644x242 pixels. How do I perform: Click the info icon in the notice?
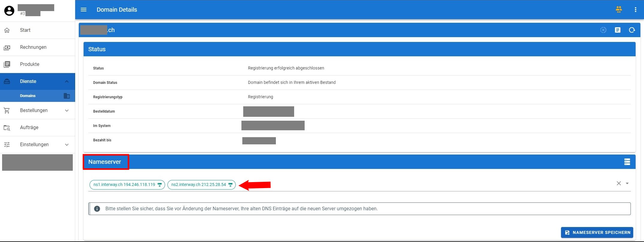97,209
